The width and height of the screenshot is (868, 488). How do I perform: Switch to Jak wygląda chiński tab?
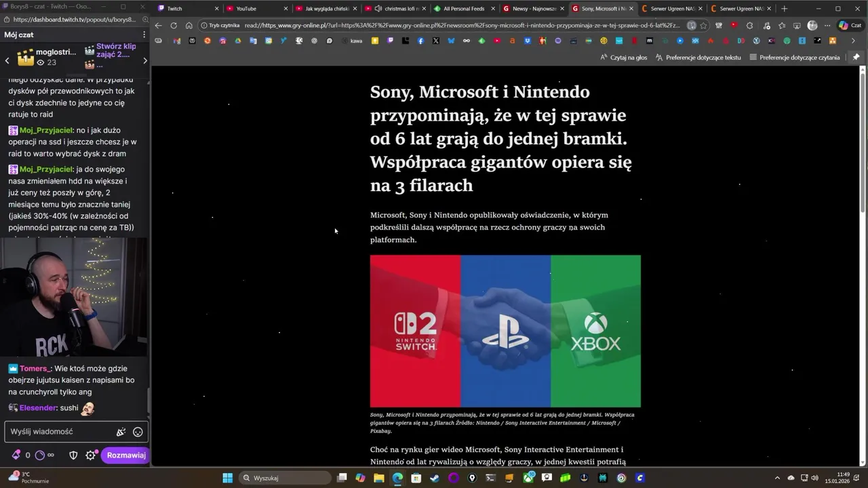(327, 9)
